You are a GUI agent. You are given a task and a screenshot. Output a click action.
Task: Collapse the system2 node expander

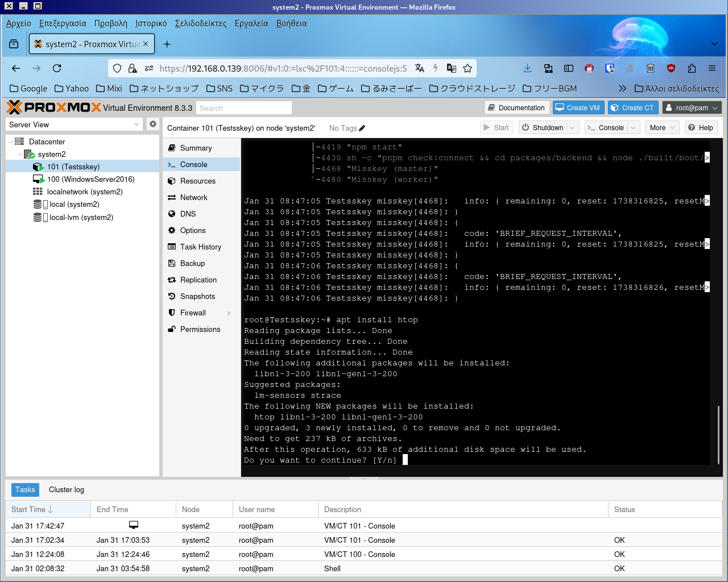click(20, 154)
